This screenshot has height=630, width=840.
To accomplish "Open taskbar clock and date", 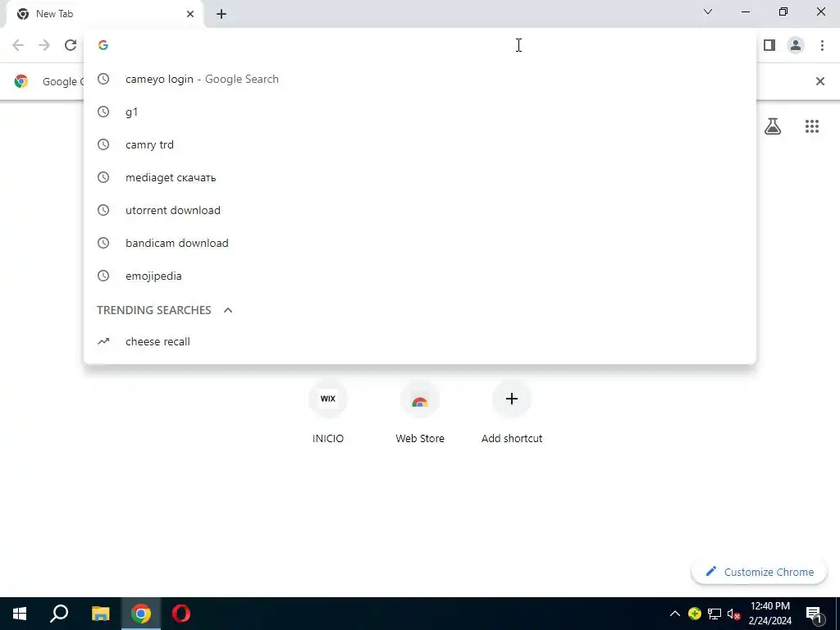I will pos(769,614).
